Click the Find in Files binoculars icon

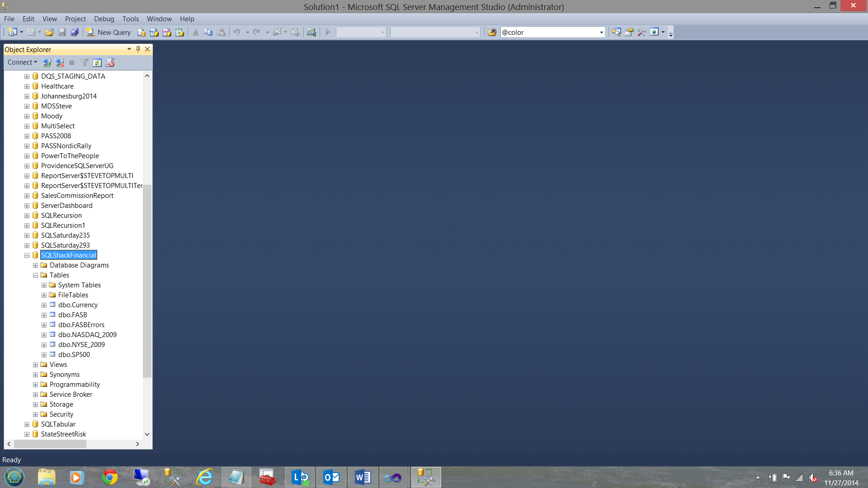point(492,32)
